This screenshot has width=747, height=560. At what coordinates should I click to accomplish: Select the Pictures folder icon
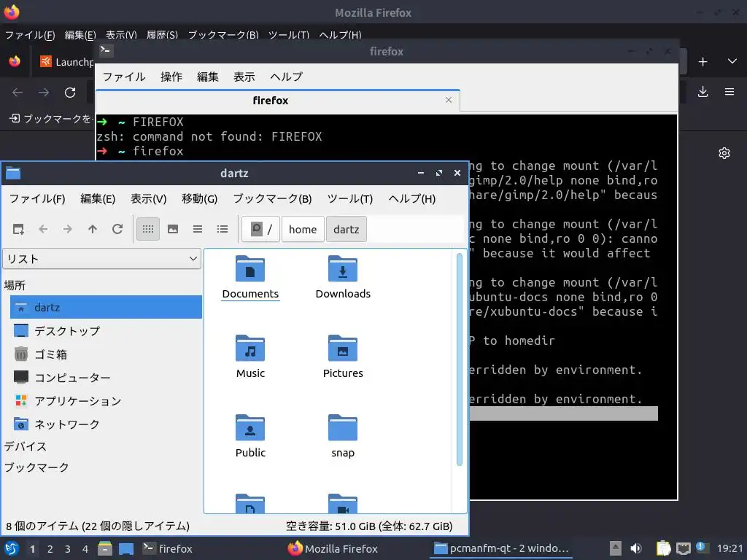tap(343, 349)
